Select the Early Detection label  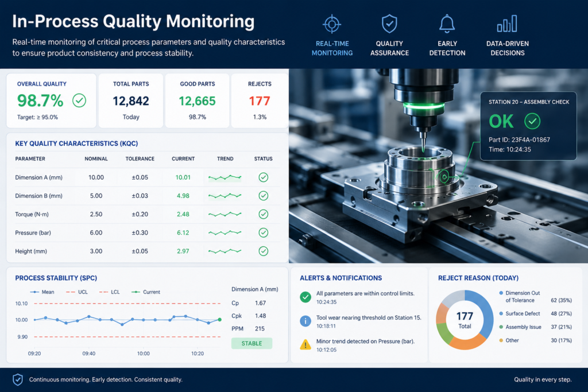[447, 48]
